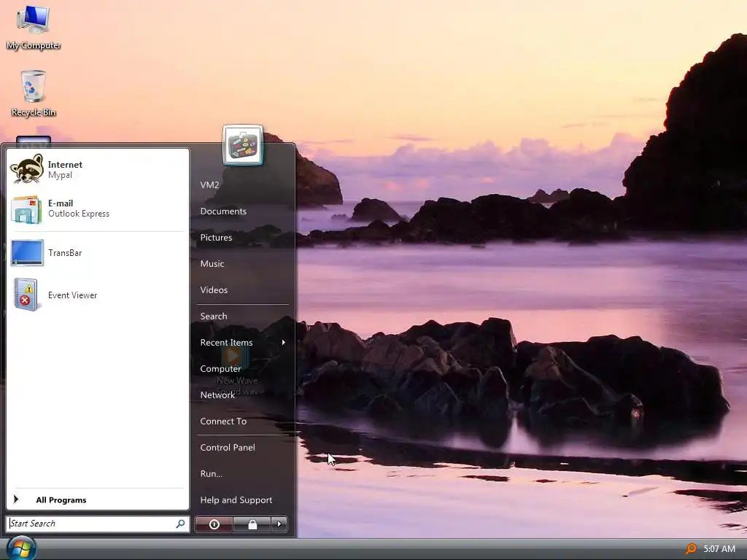Open Network from Start menu
This screenshot has width=747, height=560.
[217, 394]
